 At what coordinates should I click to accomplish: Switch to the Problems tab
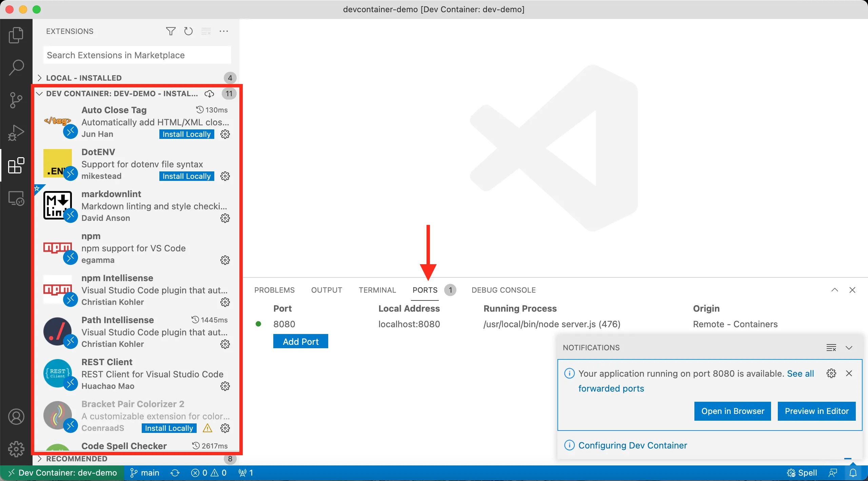(275, 290)
